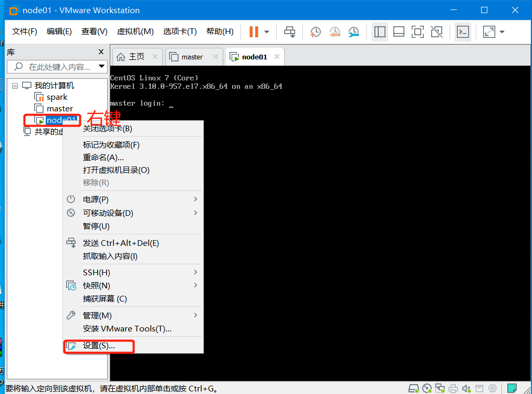The image size is (532, 394).
Task: Click the grayed box device status icon
Action: click(x=479, y=388)
